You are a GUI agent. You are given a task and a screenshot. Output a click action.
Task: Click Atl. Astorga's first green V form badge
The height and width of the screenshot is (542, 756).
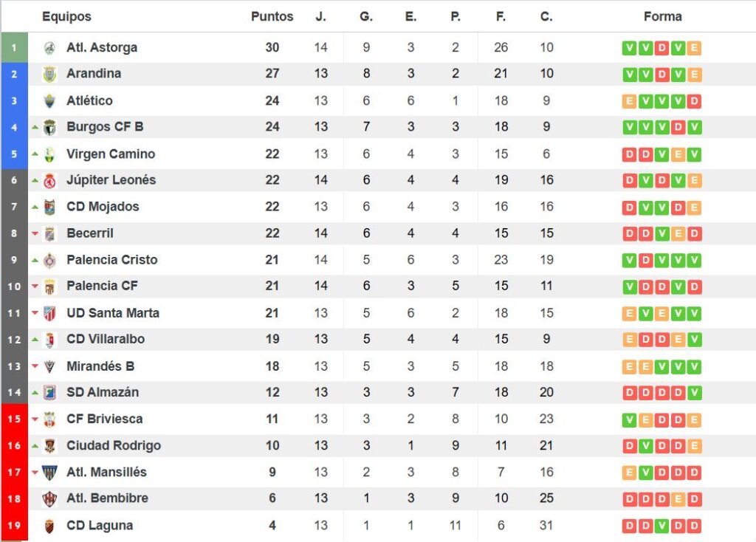click(629, 48)
